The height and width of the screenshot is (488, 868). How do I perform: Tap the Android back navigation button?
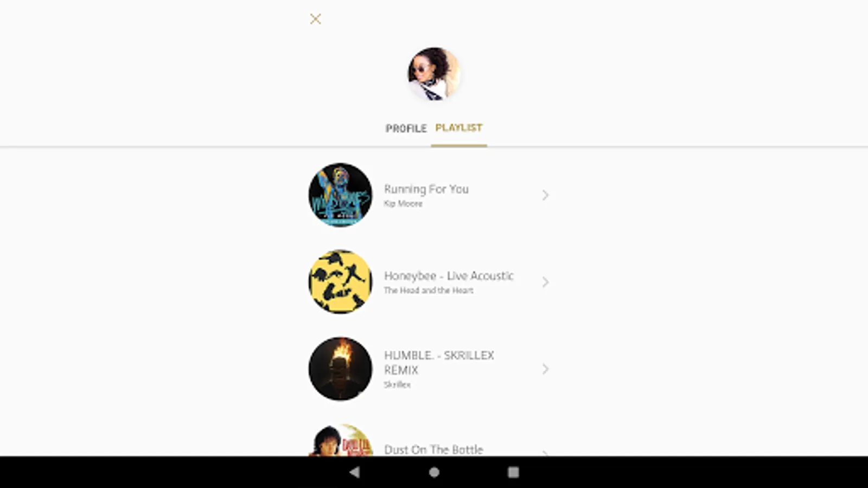354,472
